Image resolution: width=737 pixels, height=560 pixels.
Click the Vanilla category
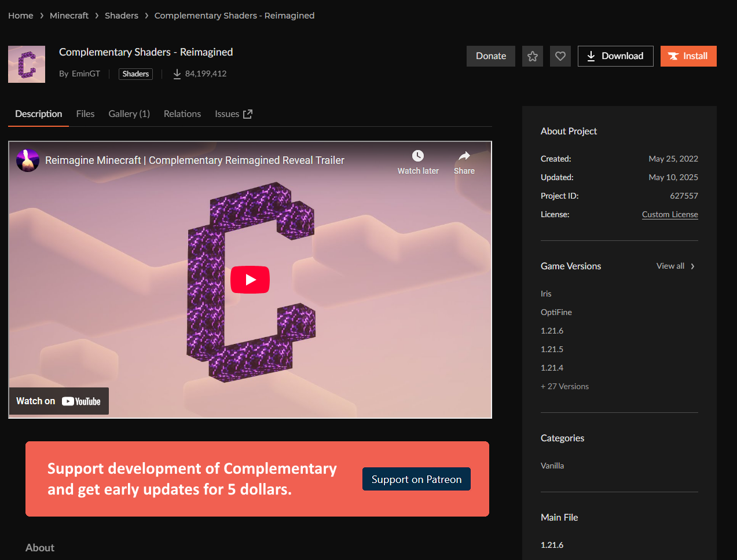point(552,466)
